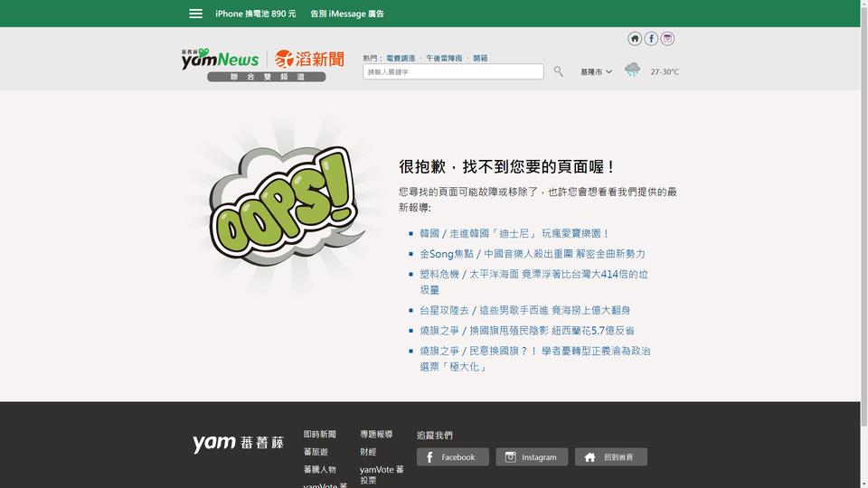Go to 即時新聞 in footer
Screen dimensions: 868x488
pos(319,435)
